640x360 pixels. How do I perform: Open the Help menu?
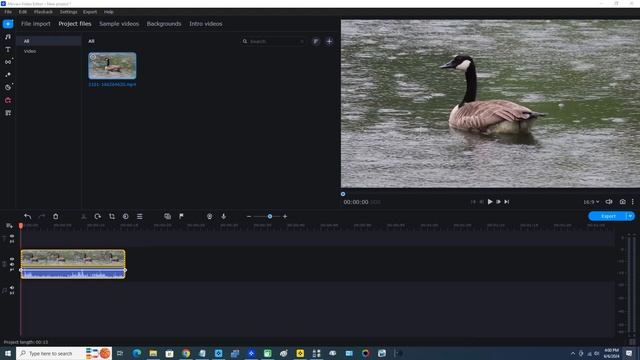109,12
